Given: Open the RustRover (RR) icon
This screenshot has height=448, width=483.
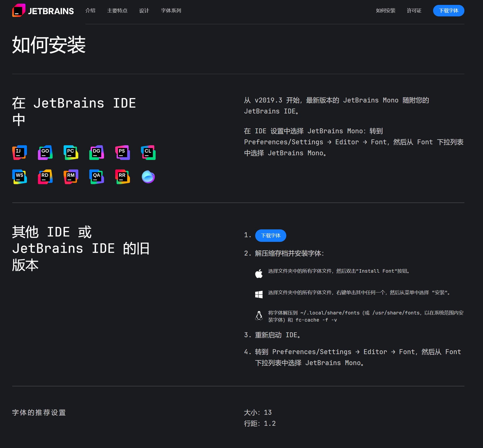Looking at the screenshot, I should tap(123, 177).
